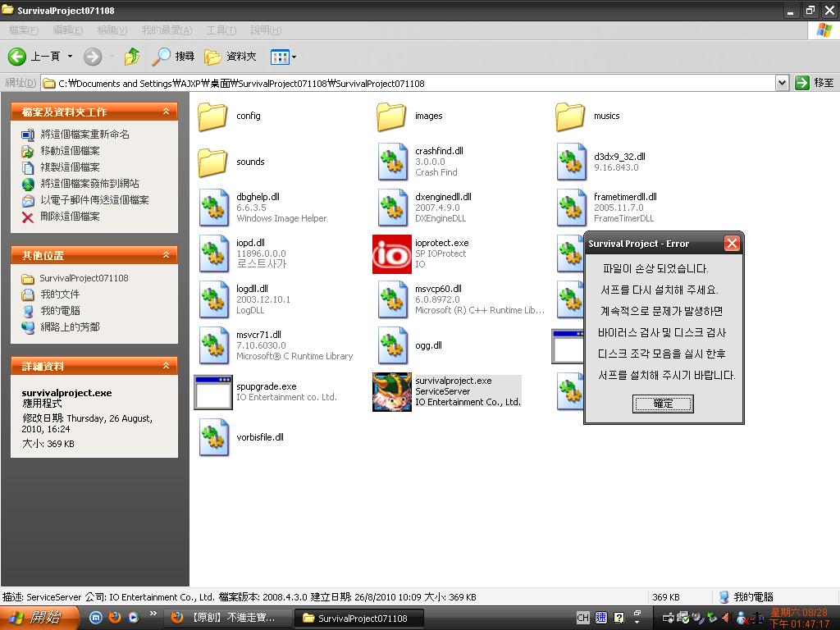
Task: Toggle the 資料夾 folders pane
Action: point(231,57)
